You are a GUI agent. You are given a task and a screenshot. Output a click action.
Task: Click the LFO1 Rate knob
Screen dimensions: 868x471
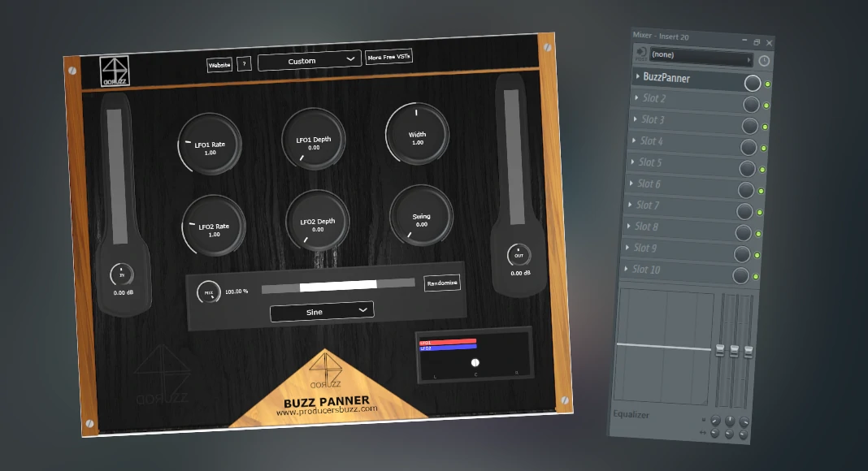[x=210, y=145]
